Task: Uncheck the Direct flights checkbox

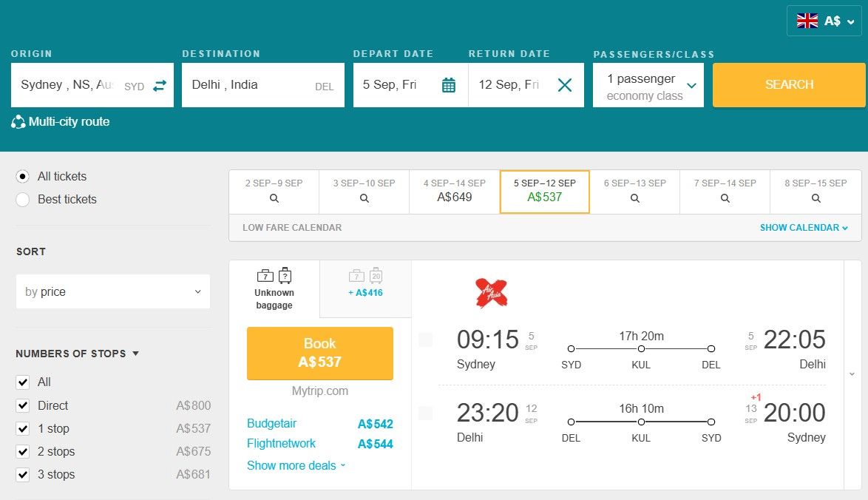Action: click(23, 406)
